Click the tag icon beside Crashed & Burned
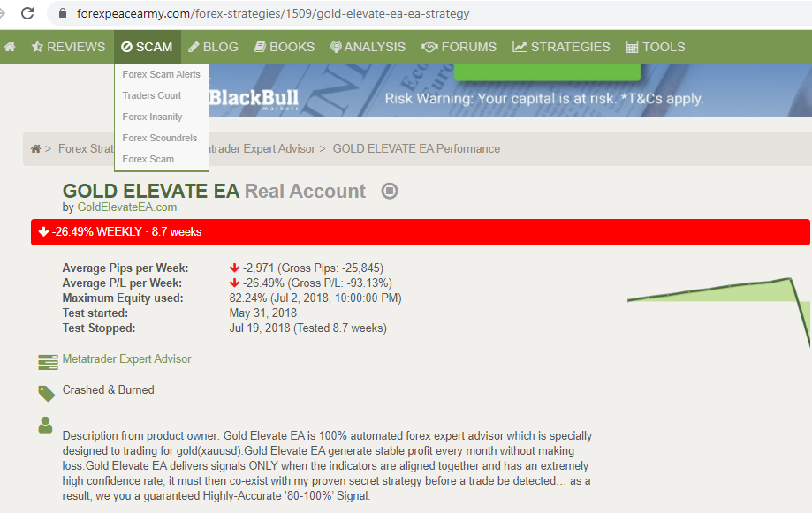The image size is (812, 513). tap(46, 394)
